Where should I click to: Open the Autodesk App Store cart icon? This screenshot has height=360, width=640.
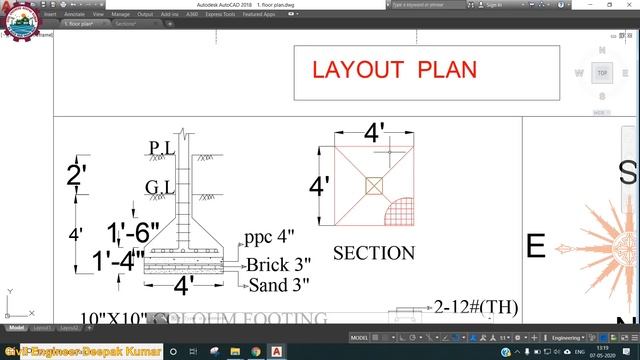pyautogui.click(x=531, y=5)
